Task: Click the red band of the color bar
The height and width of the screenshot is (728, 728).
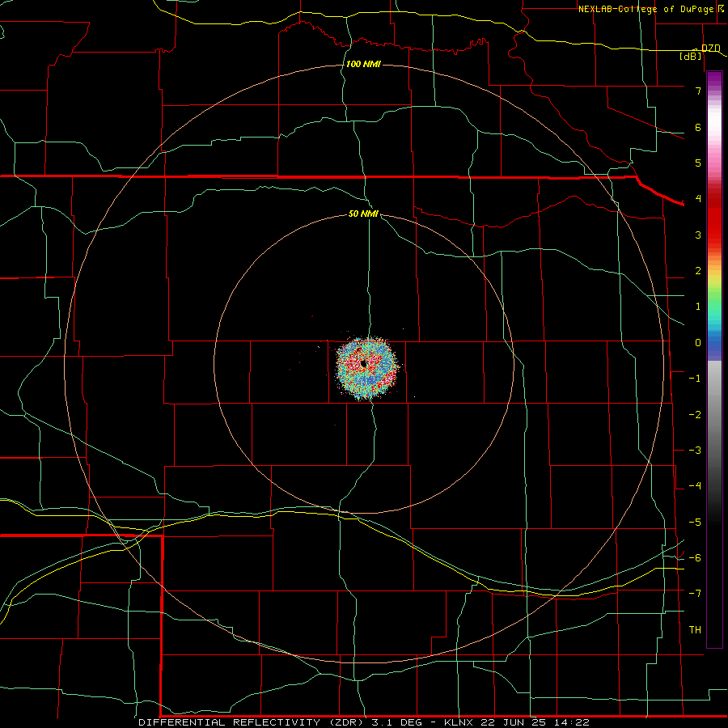Action: (714, 218)
